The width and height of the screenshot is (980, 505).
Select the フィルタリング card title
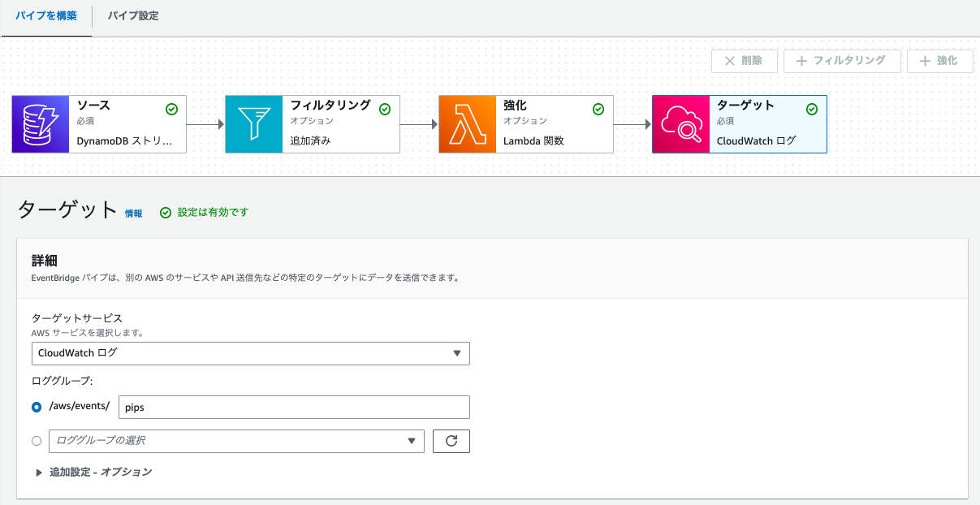pos(330,106)
